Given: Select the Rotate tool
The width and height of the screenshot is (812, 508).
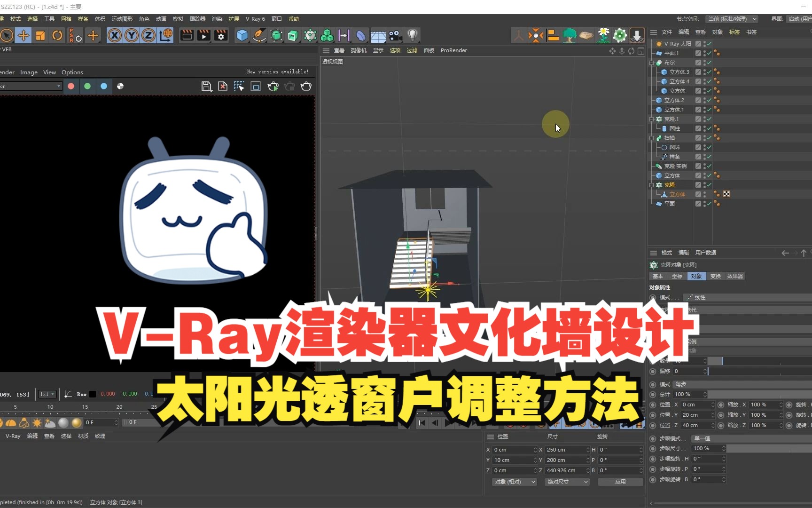Looking at the screenshot, I should (57, 35).
